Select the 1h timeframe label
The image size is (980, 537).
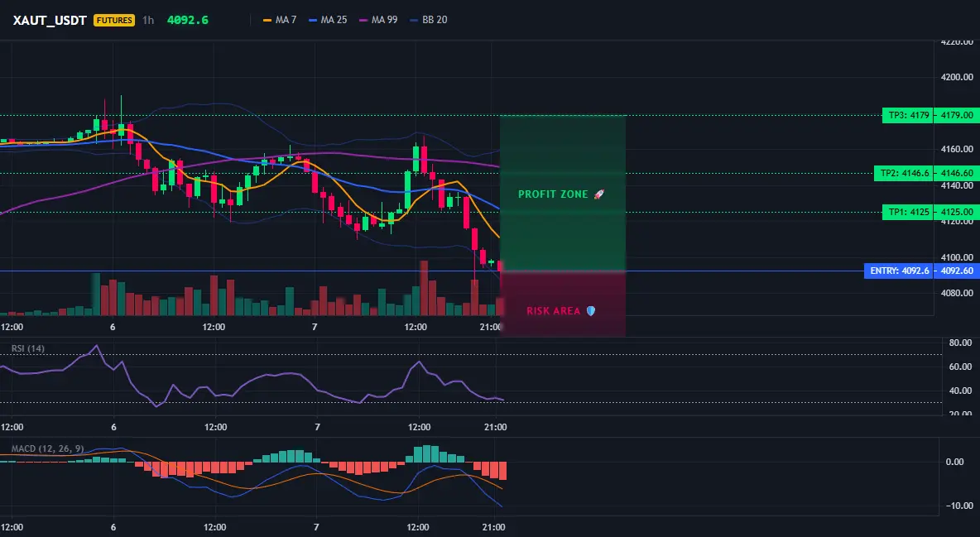[148, 20]
